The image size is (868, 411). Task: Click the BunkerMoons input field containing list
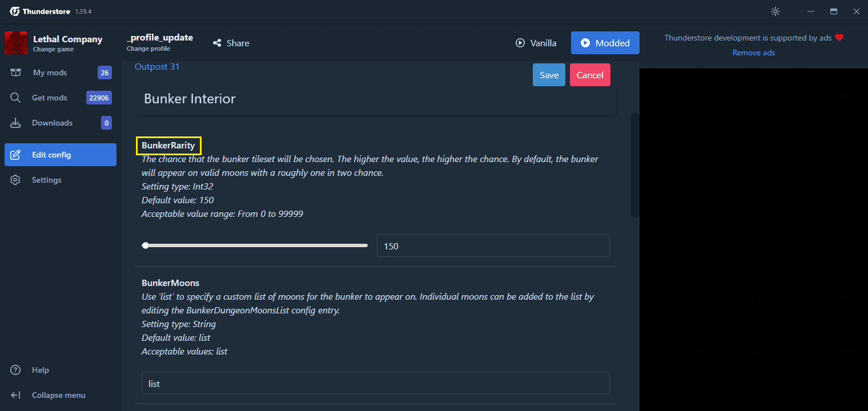click(376, 383)
